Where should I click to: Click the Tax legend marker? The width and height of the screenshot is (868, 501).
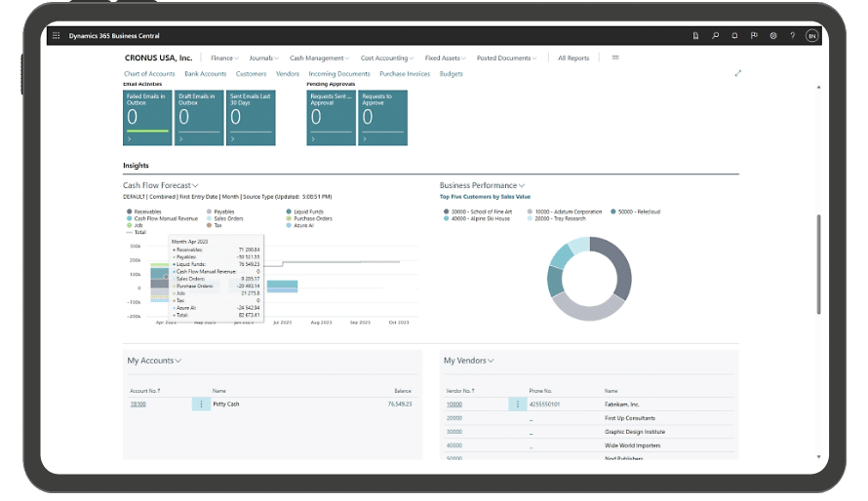(x=210, y=225)
